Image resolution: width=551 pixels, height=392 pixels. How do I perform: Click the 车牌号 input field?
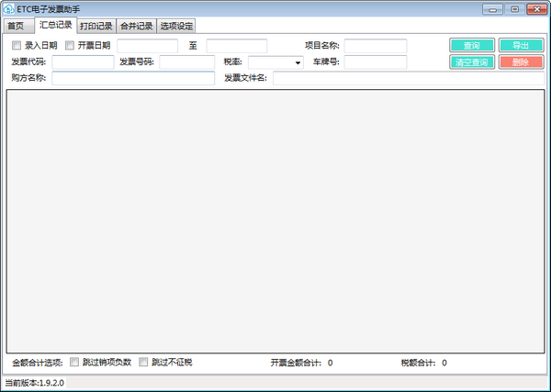pos(376,62)
